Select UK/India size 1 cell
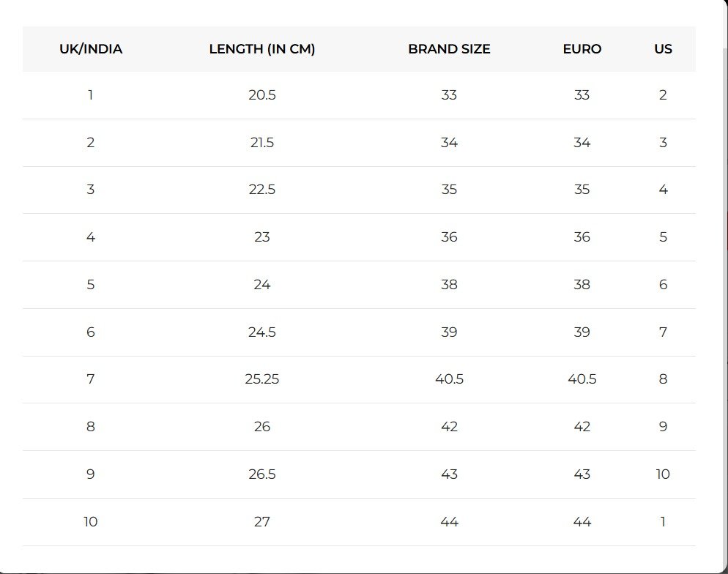Image resolution: width=728 pixels, height=574 pixels. [91, 94]
